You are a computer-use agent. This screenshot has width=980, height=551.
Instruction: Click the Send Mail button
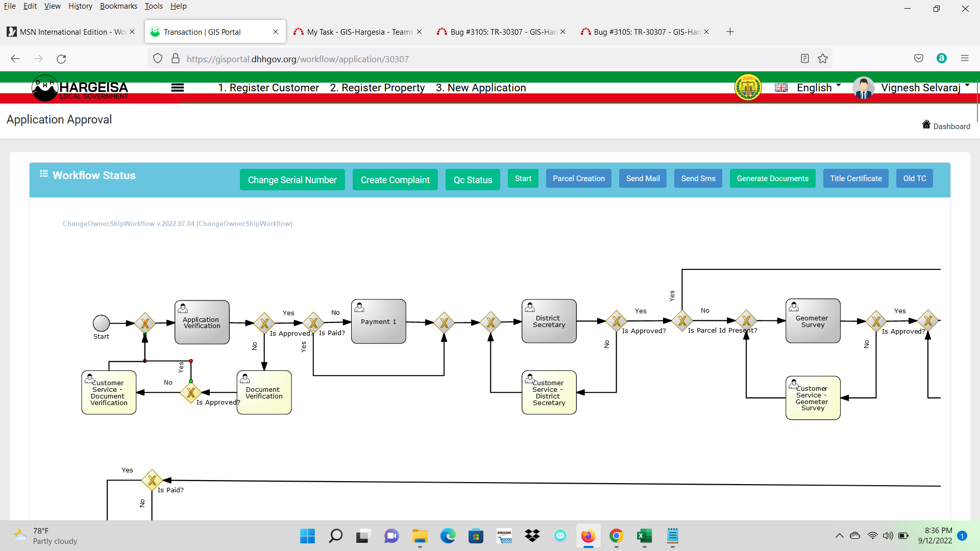643,179
